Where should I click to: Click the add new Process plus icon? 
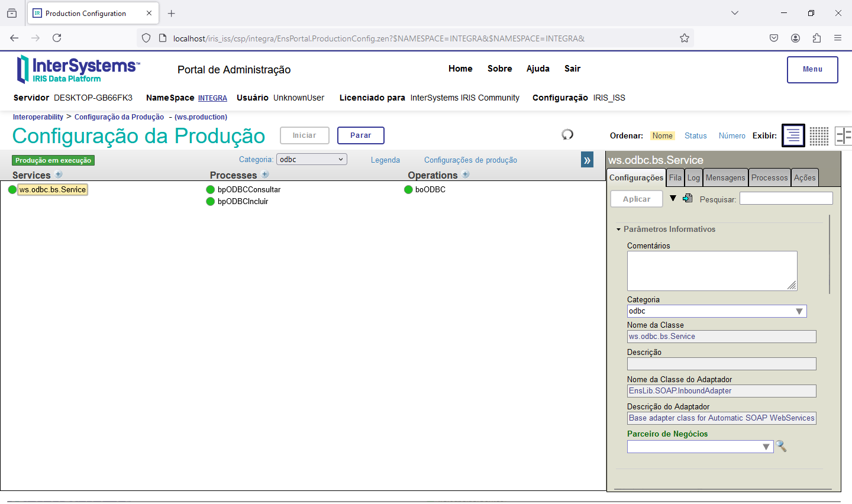tap(265, 175)
